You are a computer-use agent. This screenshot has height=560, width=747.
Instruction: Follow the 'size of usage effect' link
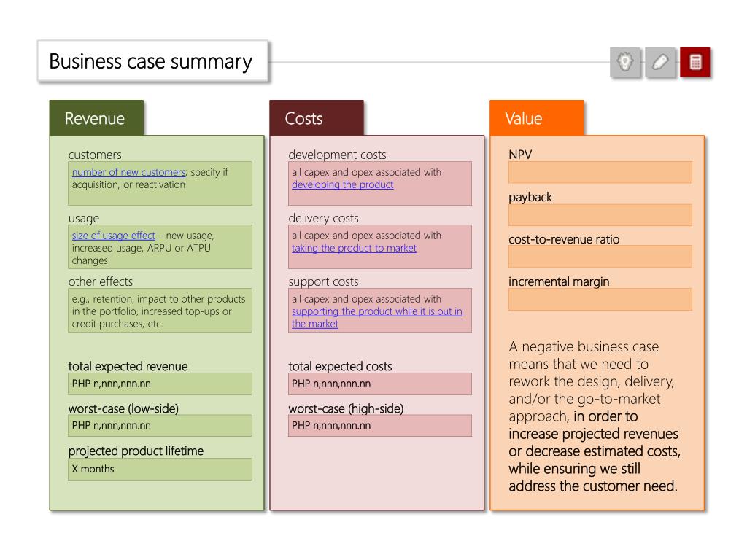point(113,236)
